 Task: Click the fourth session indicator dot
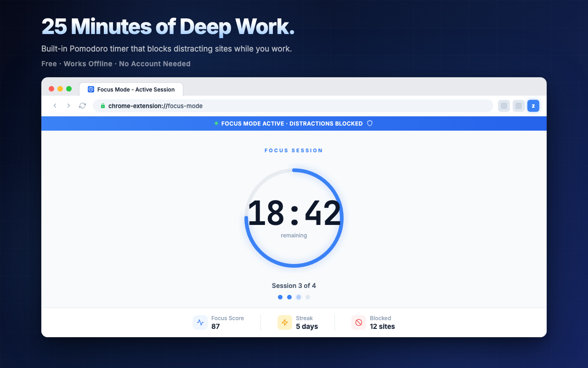point(308,297)
